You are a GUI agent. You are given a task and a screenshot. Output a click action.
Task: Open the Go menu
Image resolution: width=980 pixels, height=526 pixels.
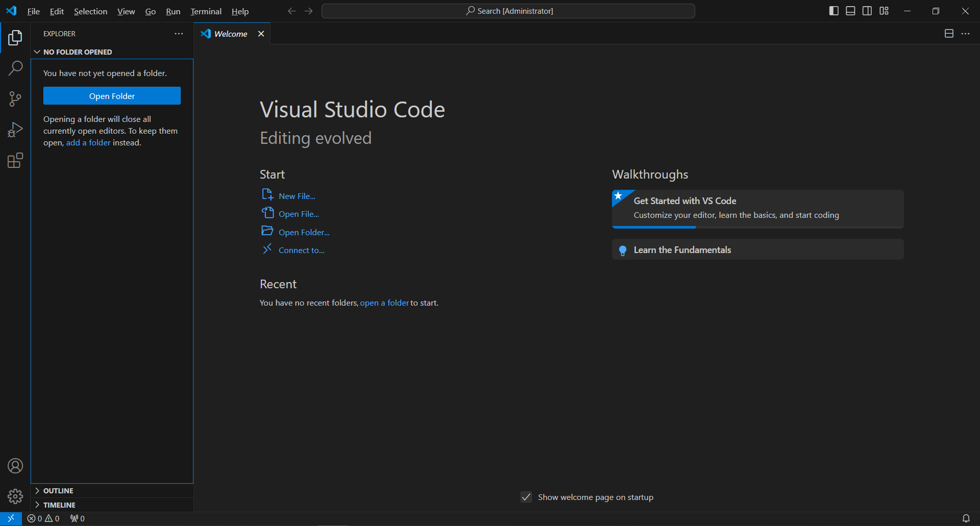150,11
